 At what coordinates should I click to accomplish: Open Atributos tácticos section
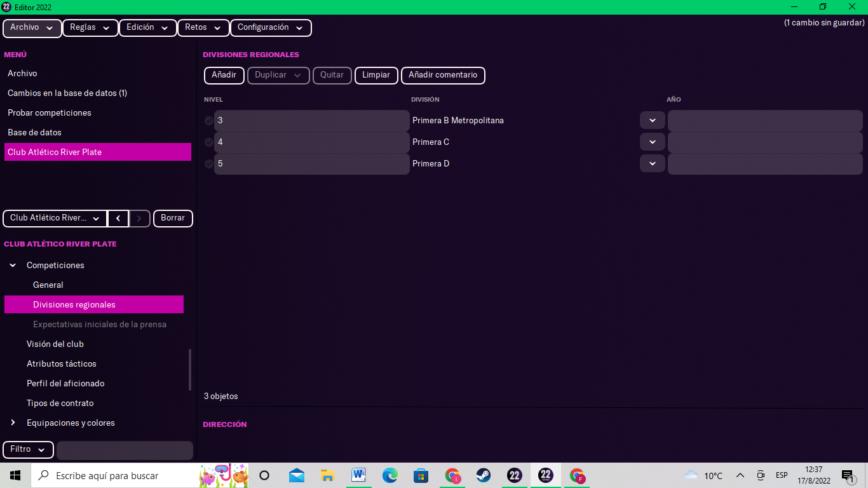tap(62, 364)
